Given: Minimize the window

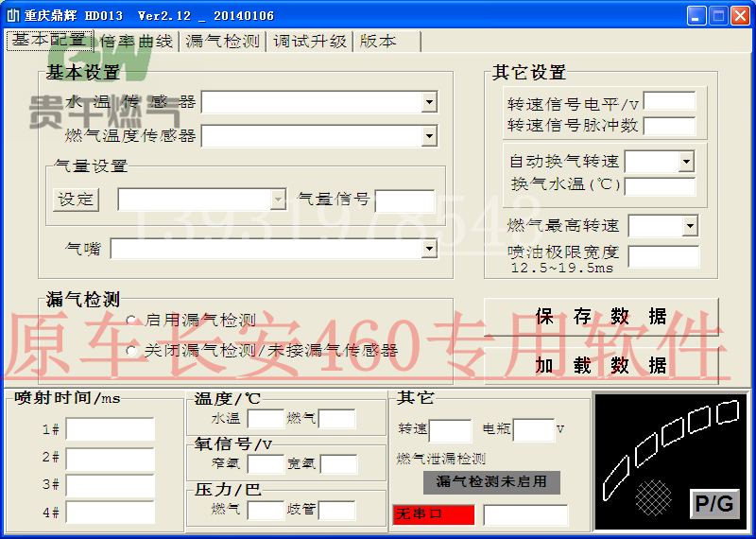Looking at the screenshot, I should point(696,16).
